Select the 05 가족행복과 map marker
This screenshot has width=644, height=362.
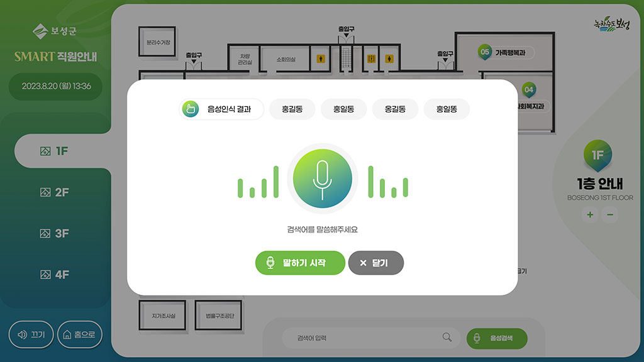[506, 53]
